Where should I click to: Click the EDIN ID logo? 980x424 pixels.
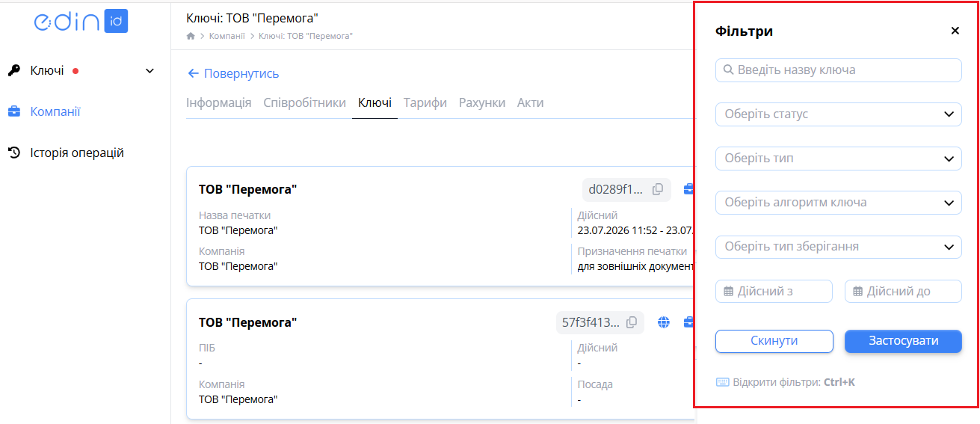tap(81, 21)
